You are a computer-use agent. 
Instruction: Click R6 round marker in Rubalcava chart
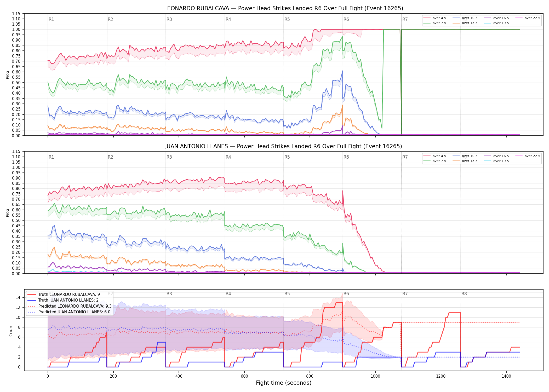click(346, 19)
